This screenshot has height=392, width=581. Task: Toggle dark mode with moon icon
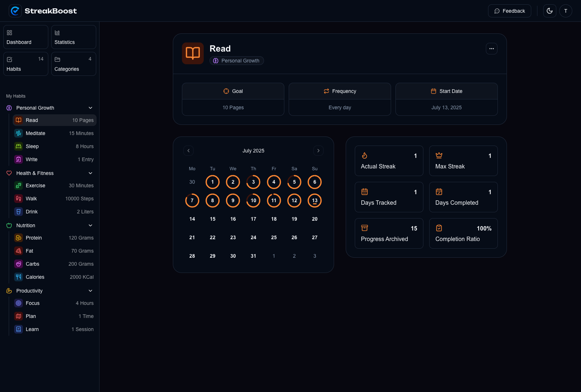(x=549, y=11)
